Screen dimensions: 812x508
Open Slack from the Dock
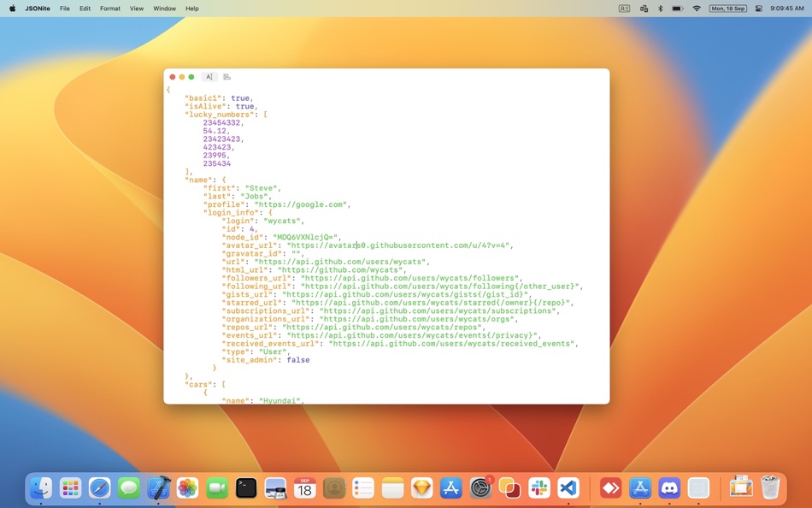pos(539,487)
